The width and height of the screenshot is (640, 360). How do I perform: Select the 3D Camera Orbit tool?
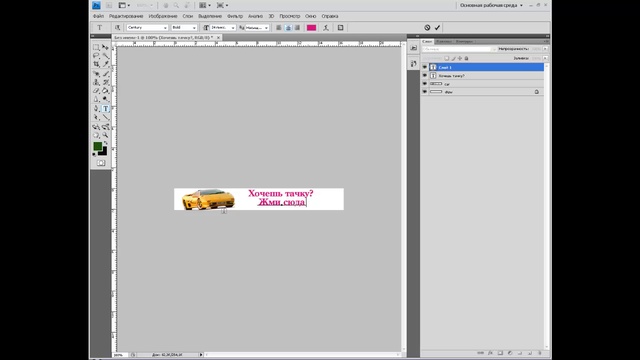tap(106, 127)
